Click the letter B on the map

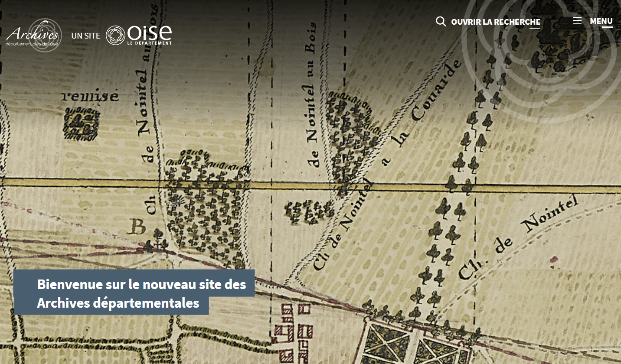point(138,227)
